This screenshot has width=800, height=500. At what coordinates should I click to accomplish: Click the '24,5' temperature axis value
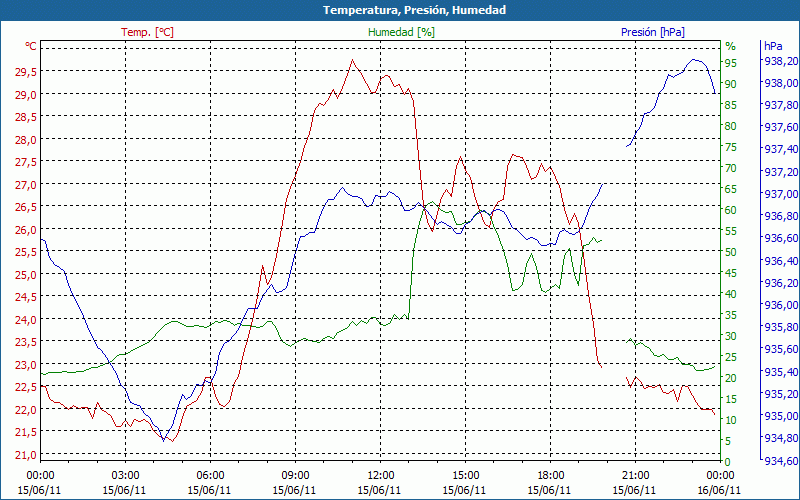(x=26, y=296)
